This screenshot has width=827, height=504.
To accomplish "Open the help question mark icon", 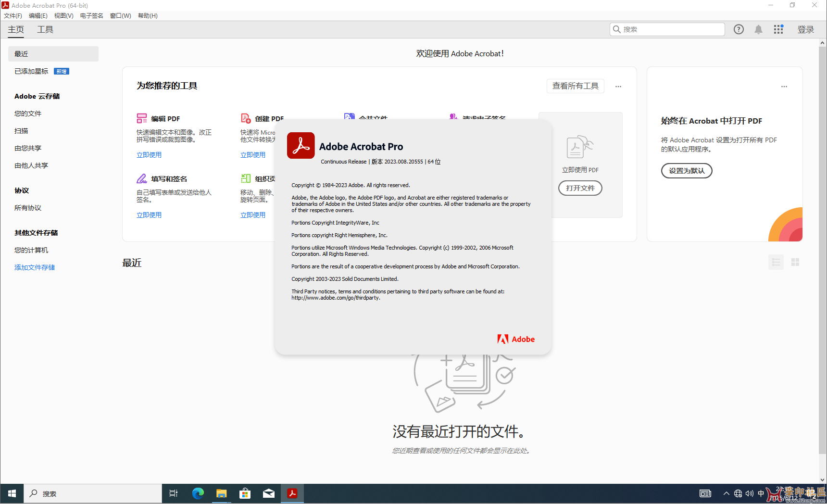I will tap(739, 29).
